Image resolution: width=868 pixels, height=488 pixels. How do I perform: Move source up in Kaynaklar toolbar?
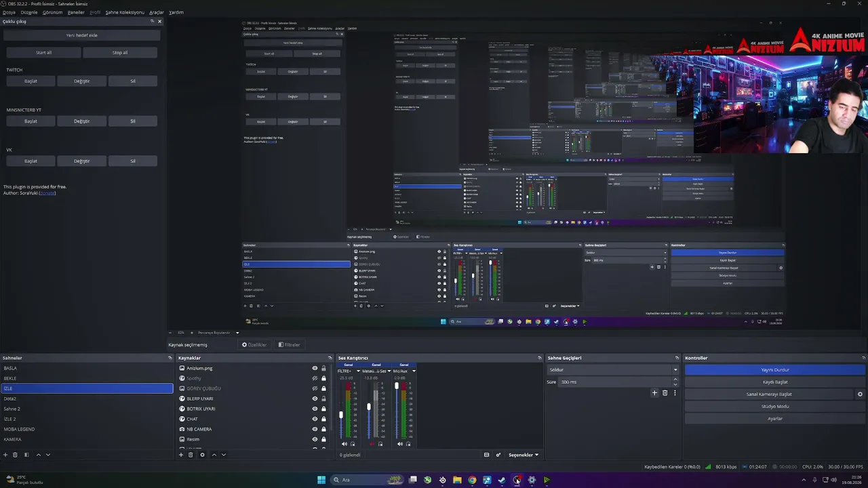point(214,455)
